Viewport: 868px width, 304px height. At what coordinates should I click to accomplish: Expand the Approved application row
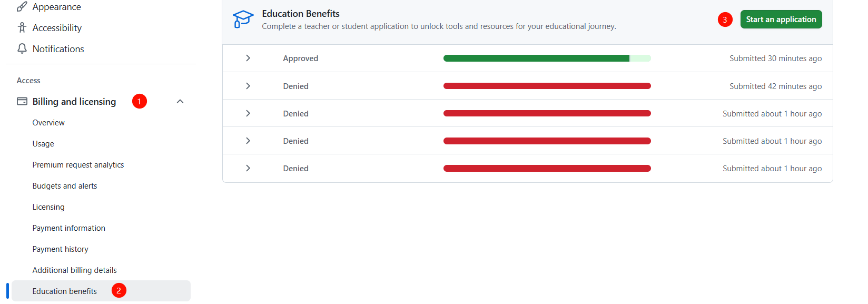[x=248, y=58]
